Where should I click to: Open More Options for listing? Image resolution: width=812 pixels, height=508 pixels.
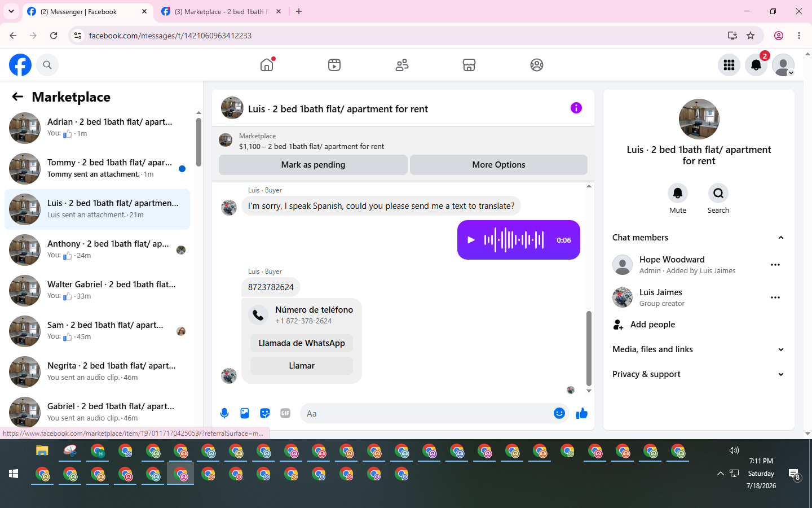coord(498,165)
